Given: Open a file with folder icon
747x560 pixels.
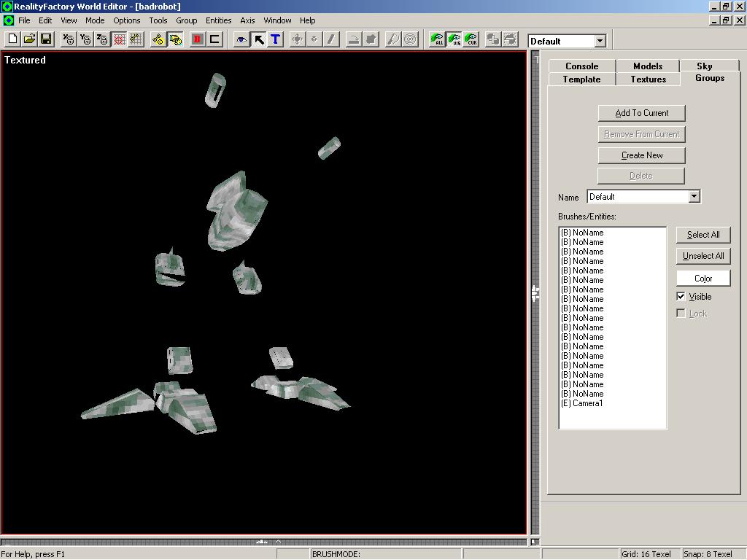Looking at the screenshot, I should click(29, 39).
